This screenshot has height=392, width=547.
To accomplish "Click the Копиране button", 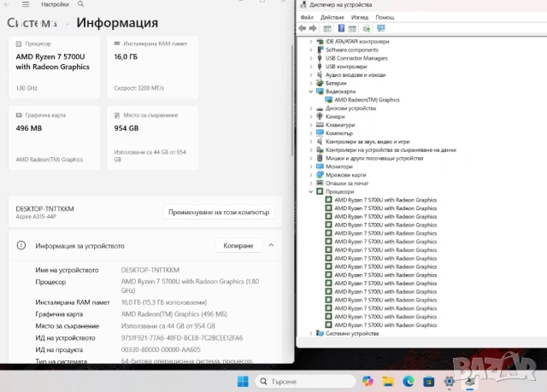I will (238, 246).
